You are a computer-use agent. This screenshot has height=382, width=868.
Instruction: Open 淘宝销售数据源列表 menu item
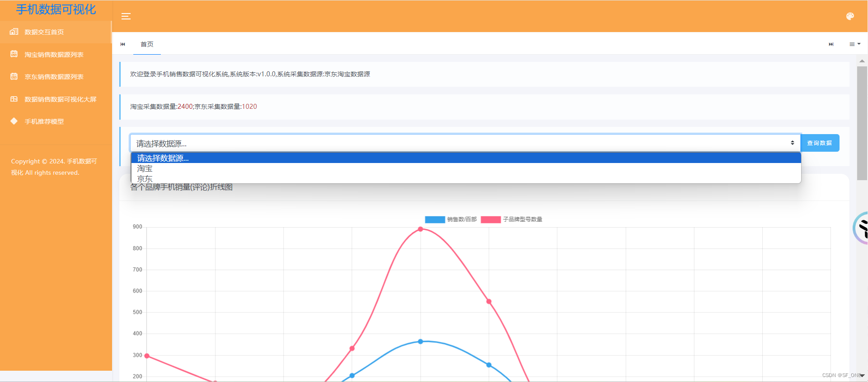pyautogui.click(x=56, y=55)
